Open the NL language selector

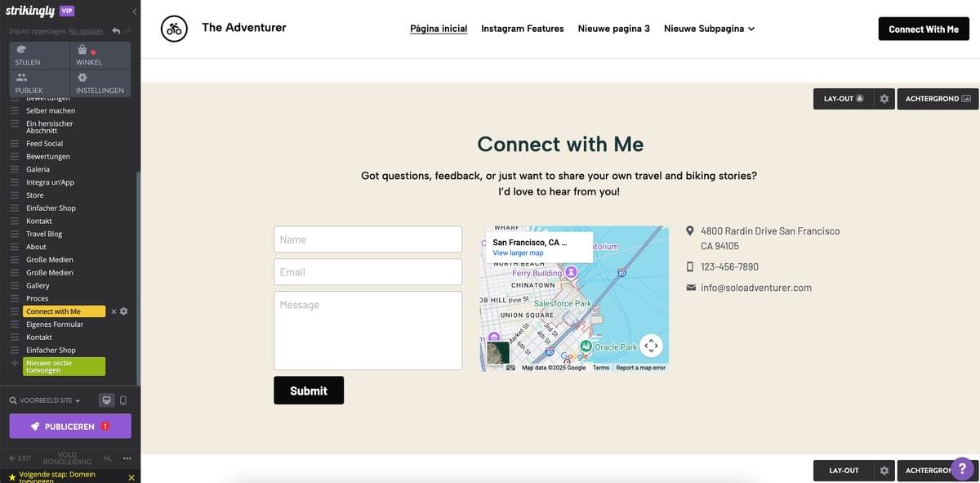(x=108, y=458)
